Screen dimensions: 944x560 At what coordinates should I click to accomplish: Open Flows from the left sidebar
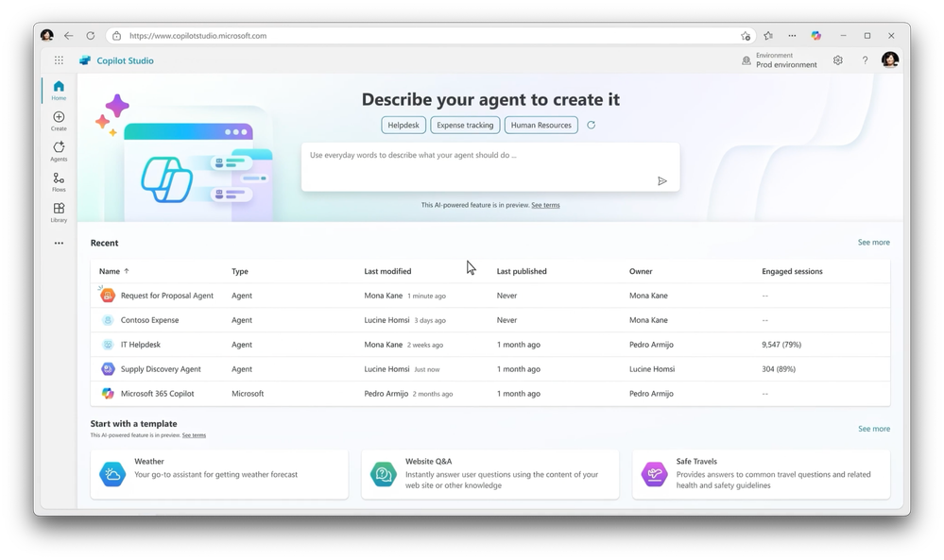(x=59, y=182)
